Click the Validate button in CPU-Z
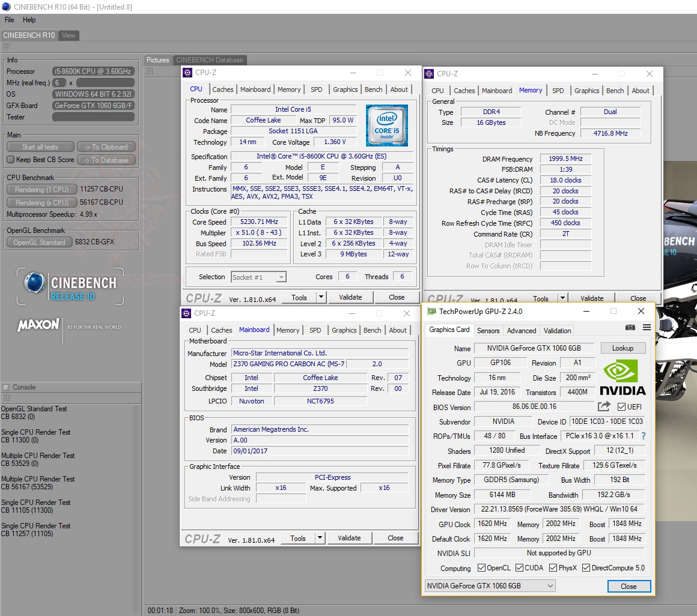Screen dimensions: 697x616 coord(351,297)
